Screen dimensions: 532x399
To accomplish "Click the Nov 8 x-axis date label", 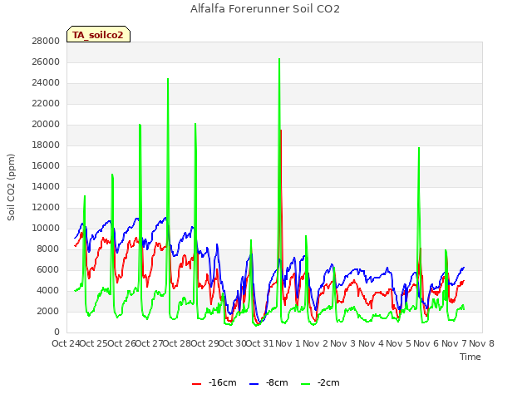I will (482, 343).
